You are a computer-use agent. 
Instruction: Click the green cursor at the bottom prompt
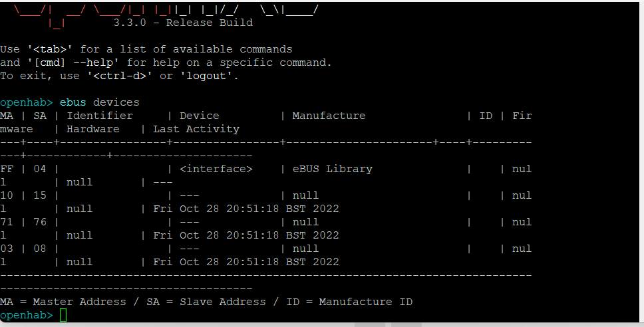click(63, 315)
